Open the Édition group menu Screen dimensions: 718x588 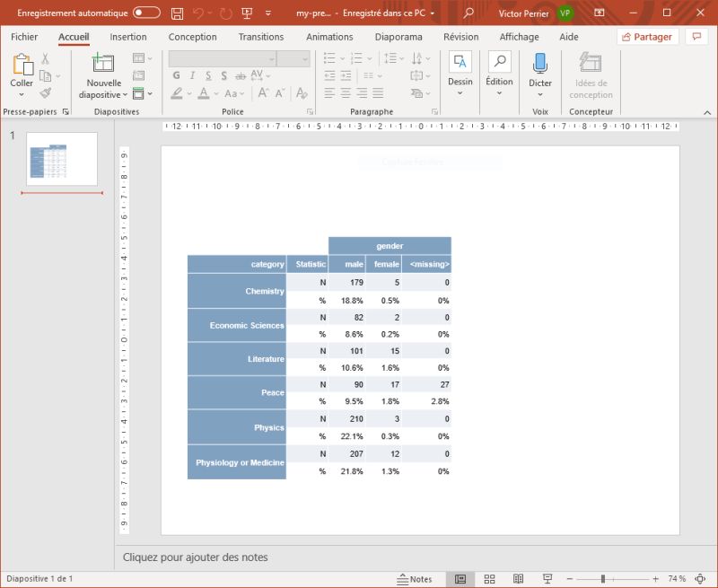point(499,75)
